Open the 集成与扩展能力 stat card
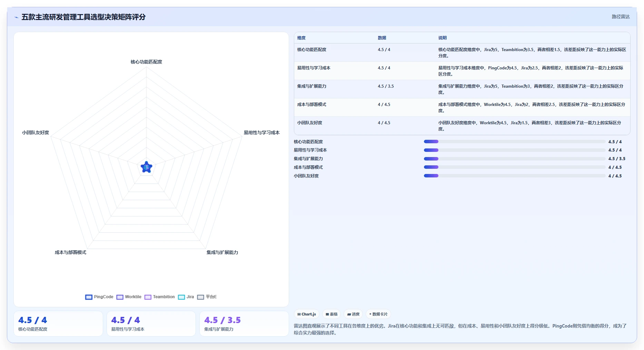The image size is (644, 350). pyautogui.click(x=244, y=324)
